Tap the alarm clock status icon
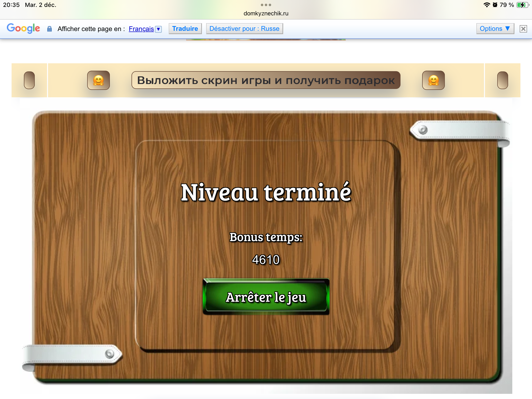 pyautogui.click(x=495, y=5)
